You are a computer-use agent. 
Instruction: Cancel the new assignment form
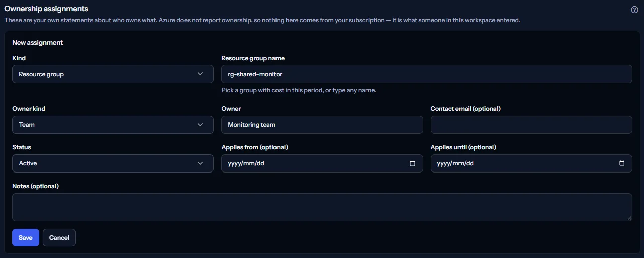(x=59, y=238)
